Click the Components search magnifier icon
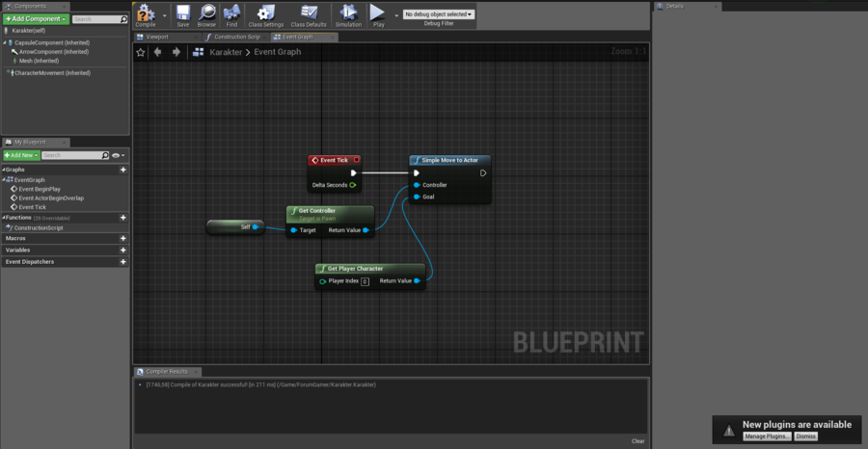The image size is (868, 449). click(x=124, y=19)
